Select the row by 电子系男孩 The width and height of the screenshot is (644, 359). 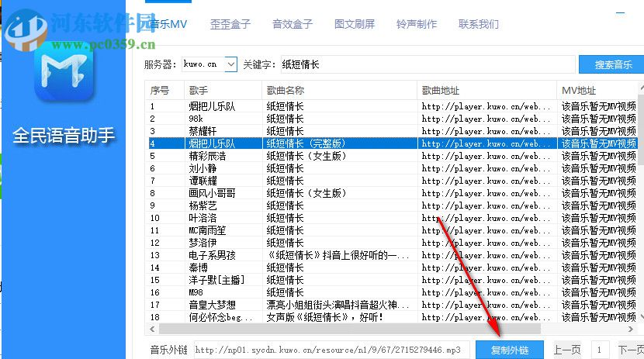pos(391,255)
